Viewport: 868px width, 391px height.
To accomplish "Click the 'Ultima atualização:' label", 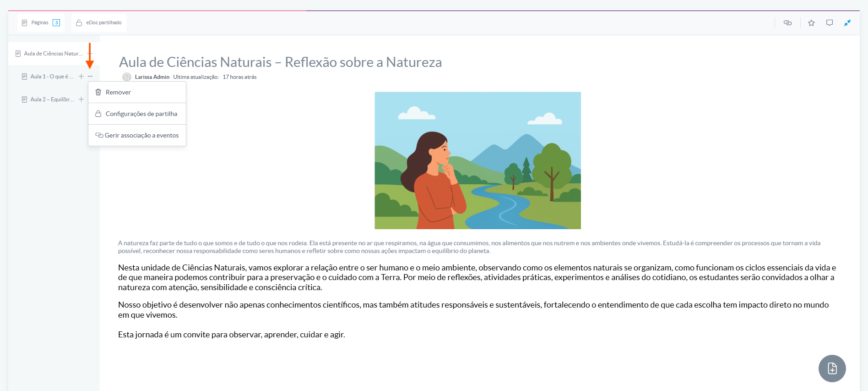I will tap(196, 77).
